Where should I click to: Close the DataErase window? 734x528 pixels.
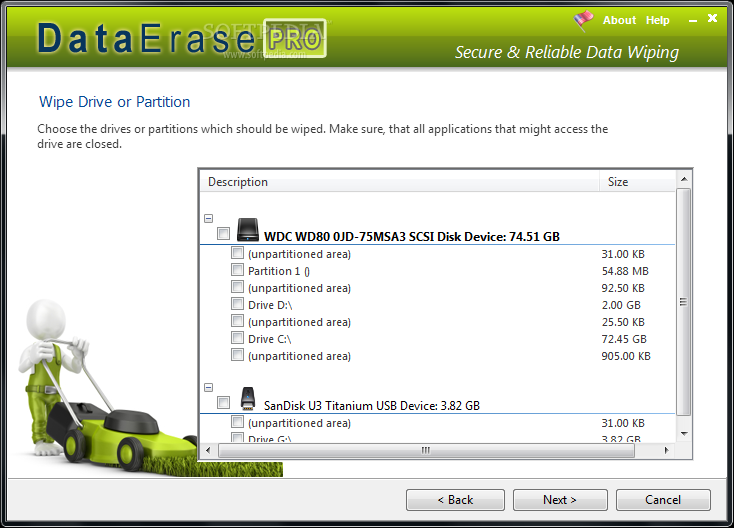click(712, 18)
